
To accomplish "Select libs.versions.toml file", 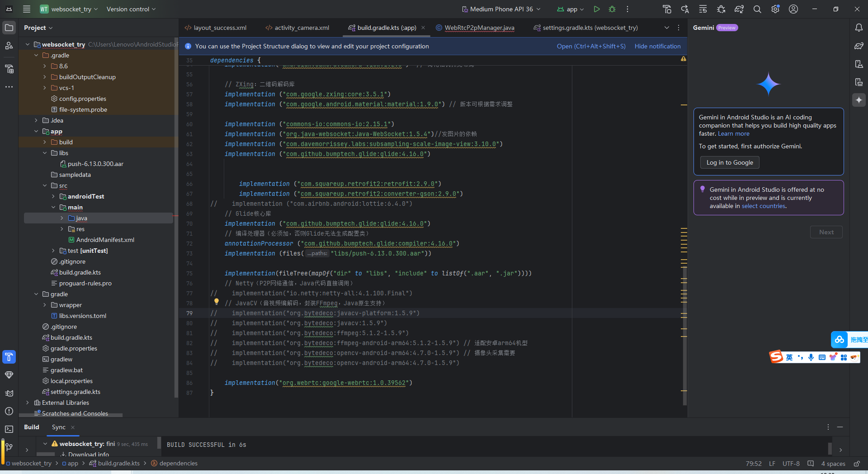I will click(x=83, y=316).
